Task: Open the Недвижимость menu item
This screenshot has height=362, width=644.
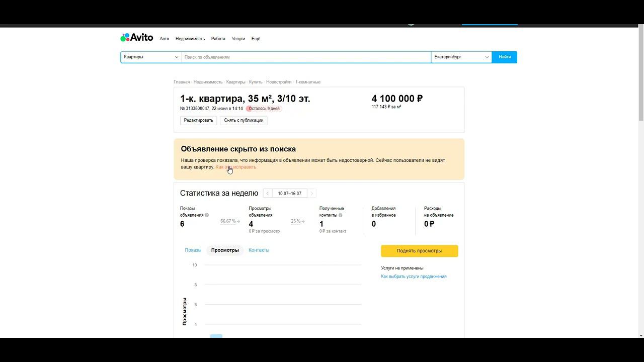Action: 190,39
